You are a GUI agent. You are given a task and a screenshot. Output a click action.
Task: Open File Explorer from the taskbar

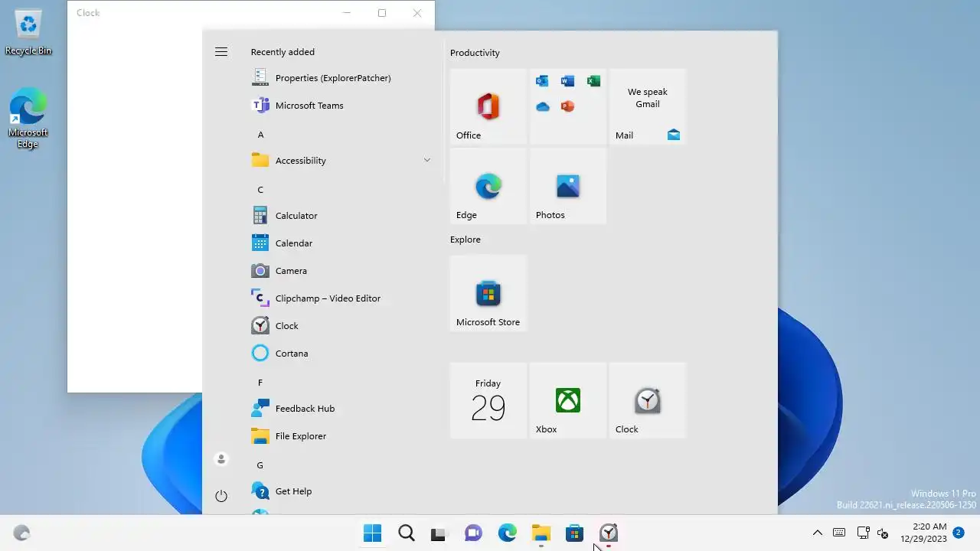[x=541, y=533]
